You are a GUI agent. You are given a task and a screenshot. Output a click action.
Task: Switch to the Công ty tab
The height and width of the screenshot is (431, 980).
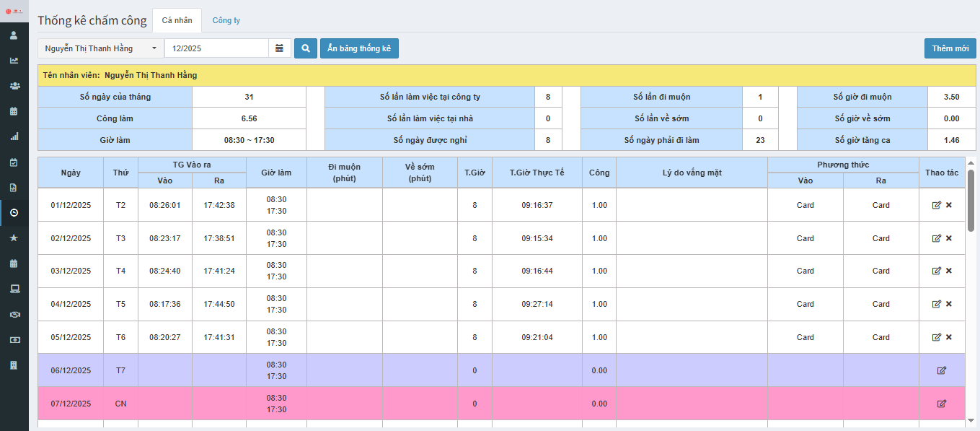click(x=226, y=20)
